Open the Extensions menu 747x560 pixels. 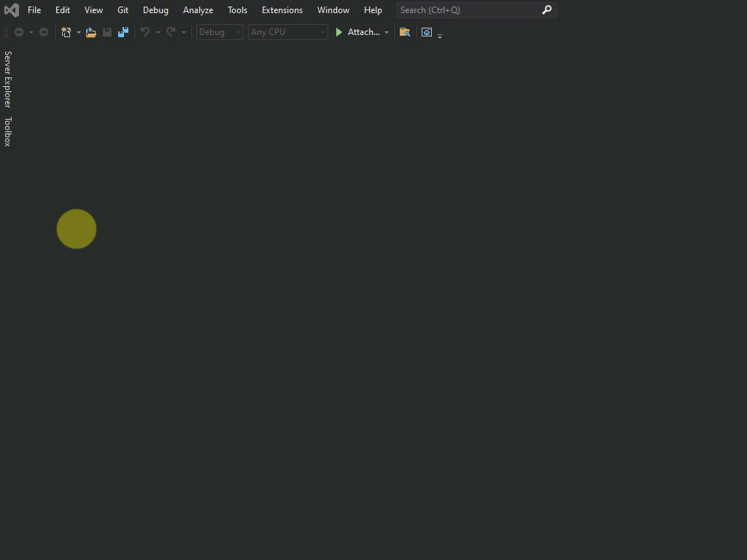click(282, 10)
